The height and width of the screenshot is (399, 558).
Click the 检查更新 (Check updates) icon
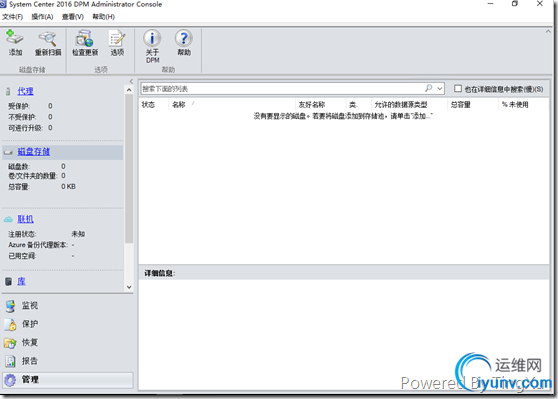pyautogui.click(x=85, y=38)
